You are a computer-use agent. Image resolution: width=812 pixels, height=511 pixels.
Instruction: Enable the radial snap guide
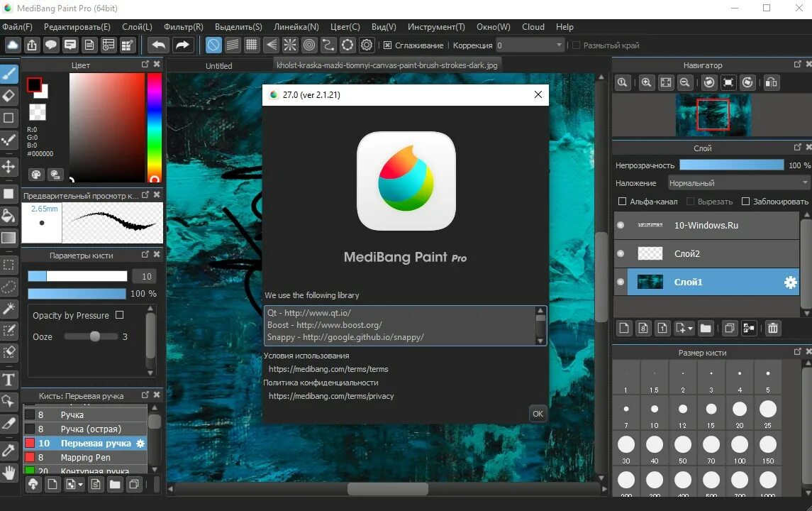(x=290, y=45)
